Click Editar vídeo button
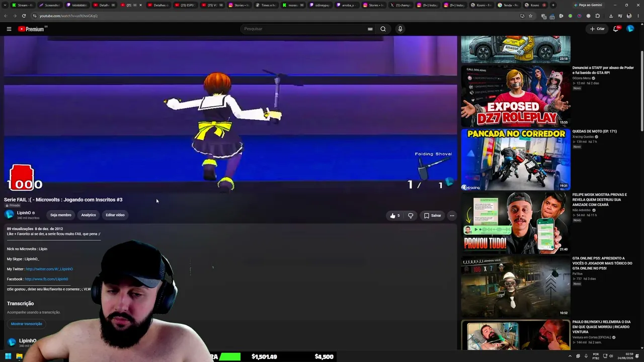This screenshot has width=644, height=362. click(115, 215)
